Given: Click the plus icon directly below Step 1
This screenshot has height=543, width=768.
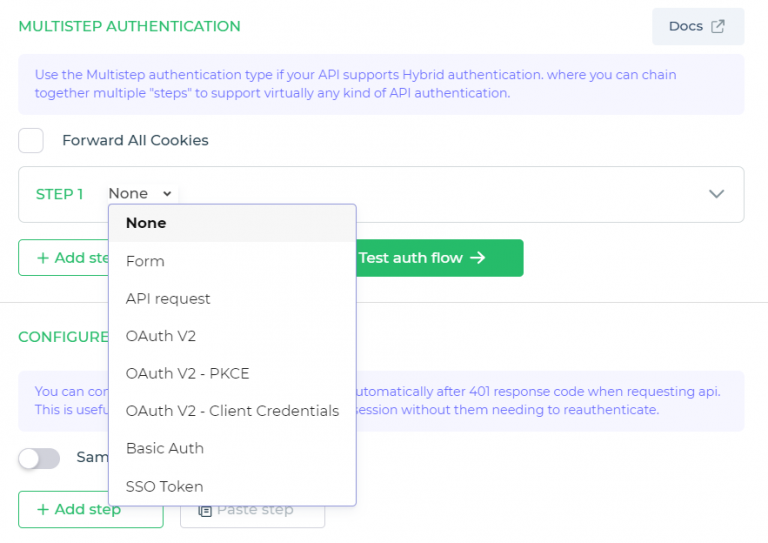Looking at the screenshot, I should point(43,258).
